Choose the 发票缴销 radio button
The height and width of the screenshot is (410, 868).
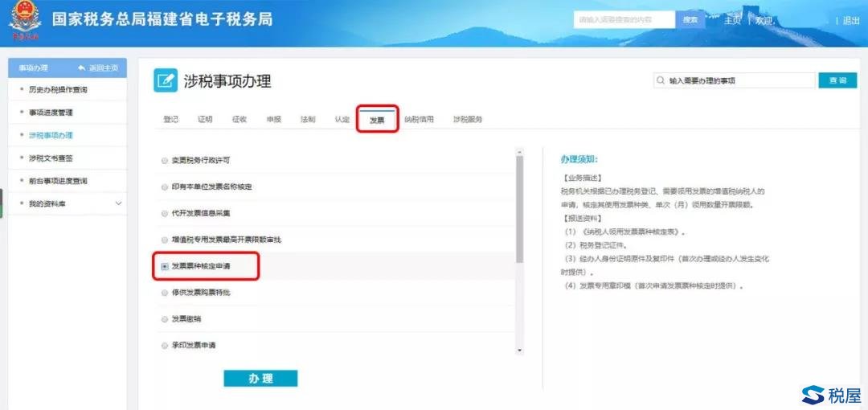pyautogui.click(x=165, y=319)
